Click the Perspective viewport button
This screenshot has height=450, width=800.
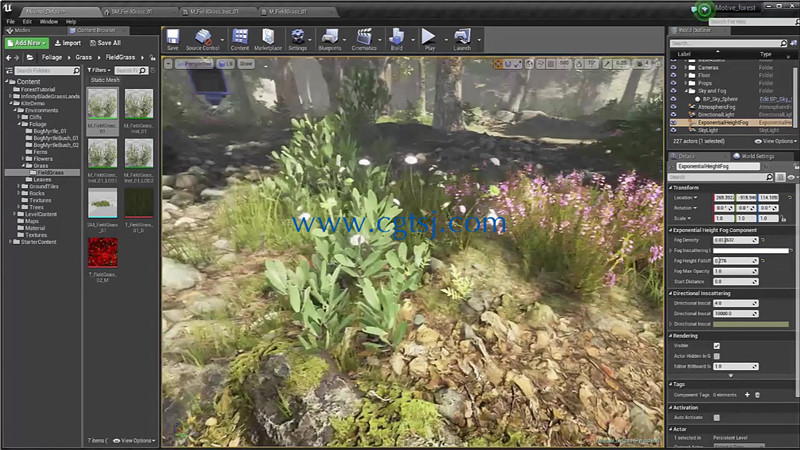tap(194, 64)
